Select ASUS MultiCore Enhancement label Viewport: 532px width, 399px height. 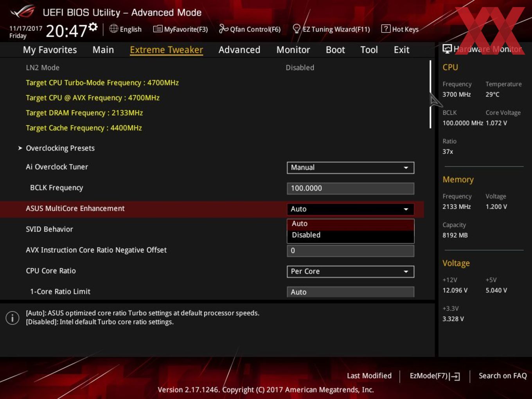pos(75,208)
